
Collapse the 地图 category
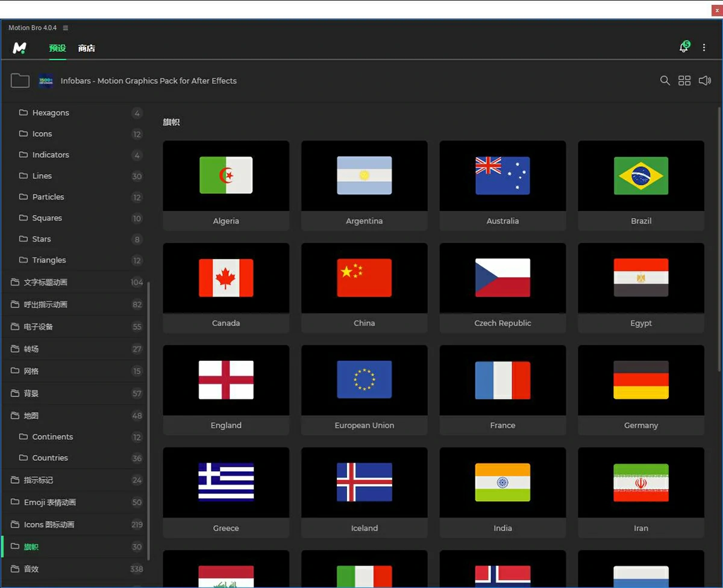75,416
